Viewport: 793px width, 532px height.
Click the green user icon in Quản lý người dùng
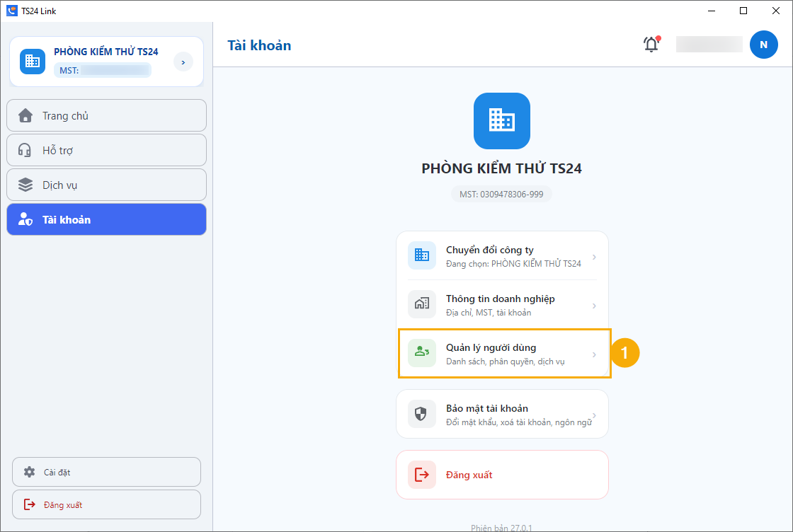422,352
